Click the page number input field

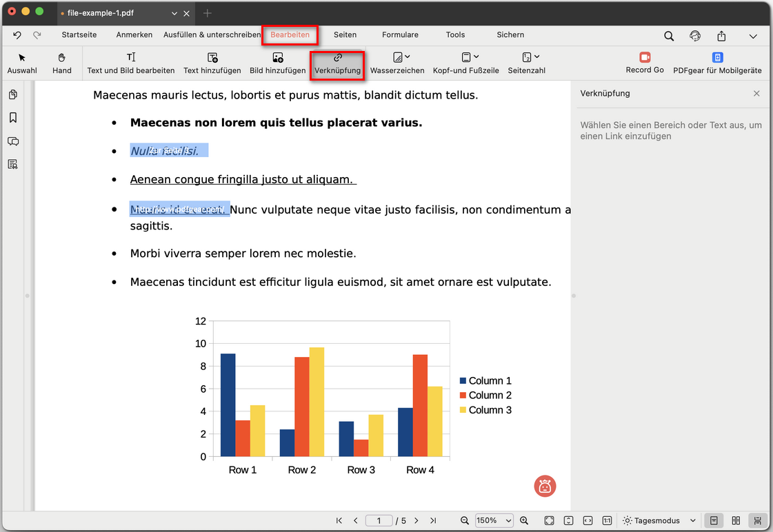(379, 520)
